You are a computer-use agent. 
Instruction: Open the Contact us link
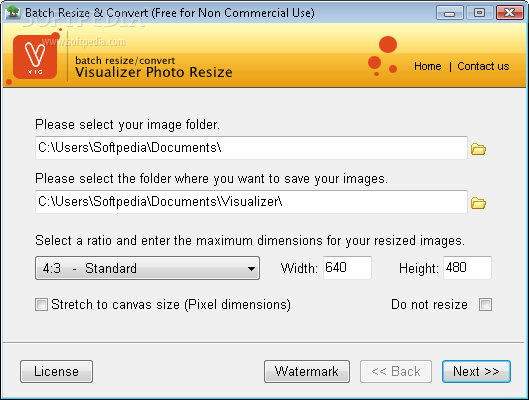483,66
